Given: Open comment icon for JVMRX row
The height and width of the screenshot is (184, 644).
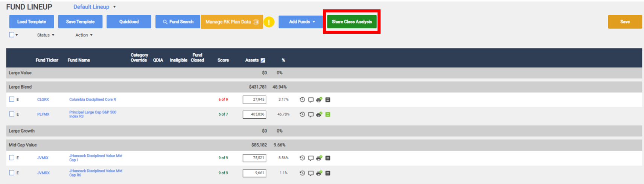Looking at the screenshot, I should [311, 173].
